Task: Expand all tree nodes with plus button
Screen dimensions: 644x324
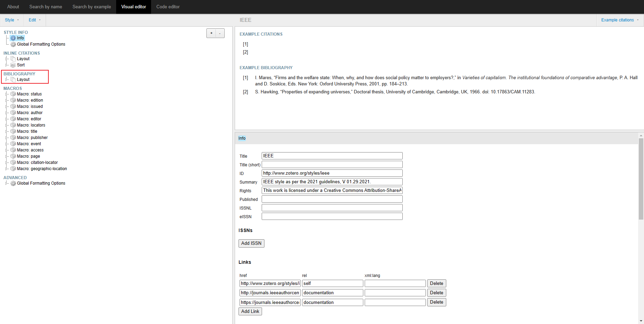Action: 211,33
